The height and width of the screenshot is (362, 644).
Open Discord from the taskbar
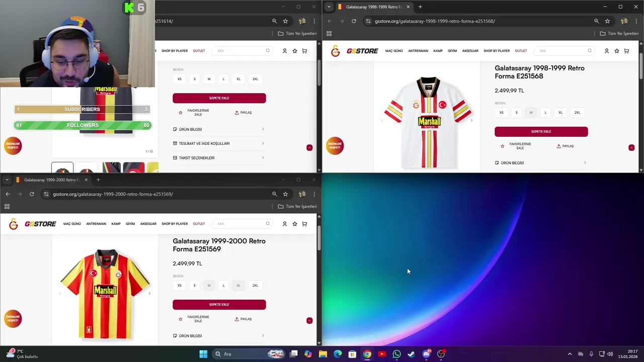tap(426, 354)
